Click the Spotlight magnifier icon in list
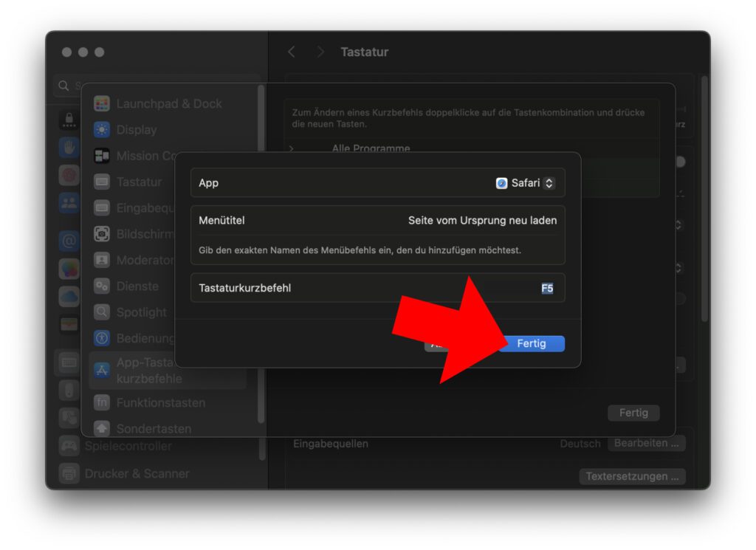 [102, 312]
